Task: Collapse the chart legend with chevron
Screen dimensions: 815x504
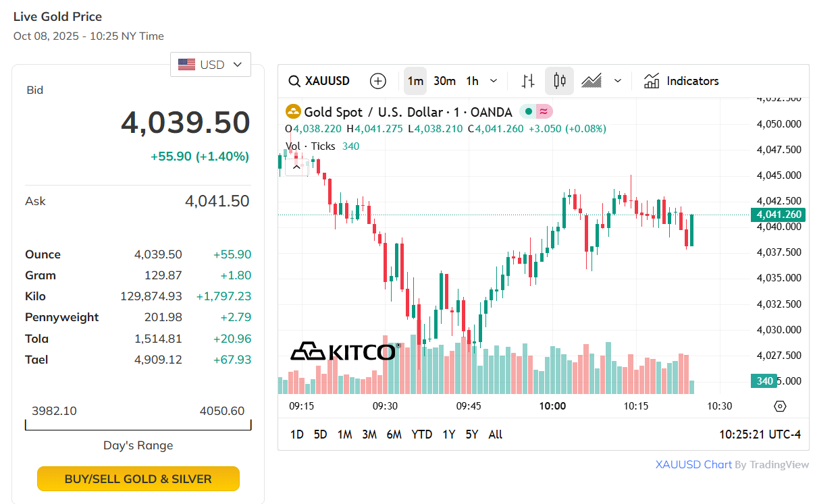Action: (x=296, y=167)
